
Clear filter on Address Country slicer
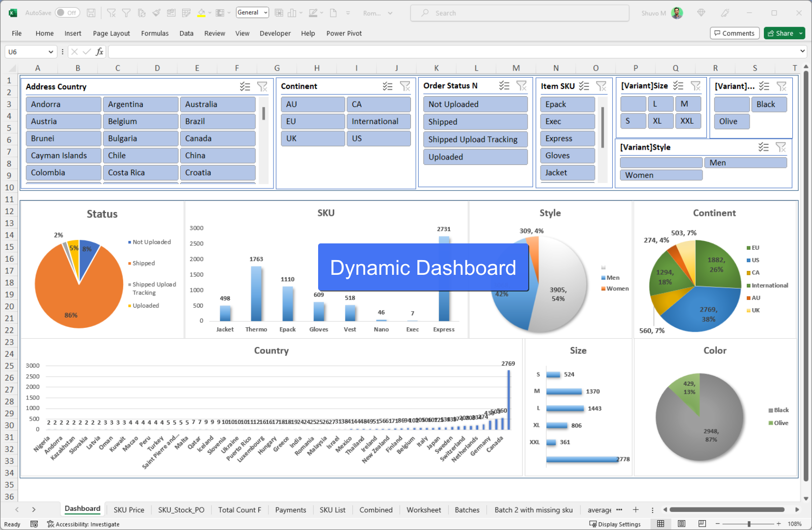(x=262, y=87)
